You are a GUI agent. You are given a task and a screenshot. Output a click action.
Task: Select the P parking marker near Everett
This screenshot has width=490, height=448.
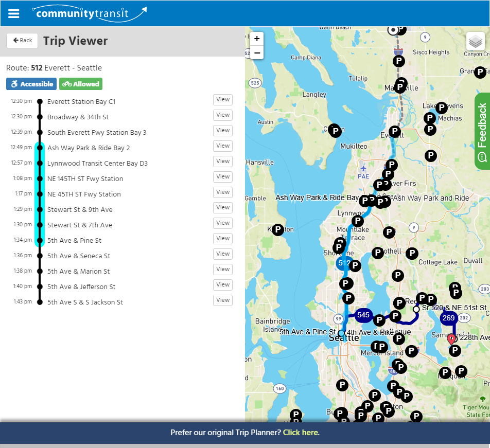click(x=394, y=131)
